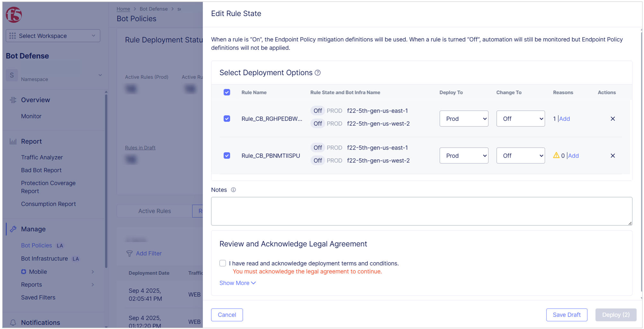This screenshot has width=644, height=329.
Task: Open Change To dropdown for Rule_CB_PBNMTIISPU
Action: pyautogui.click(x=520, y=156)
